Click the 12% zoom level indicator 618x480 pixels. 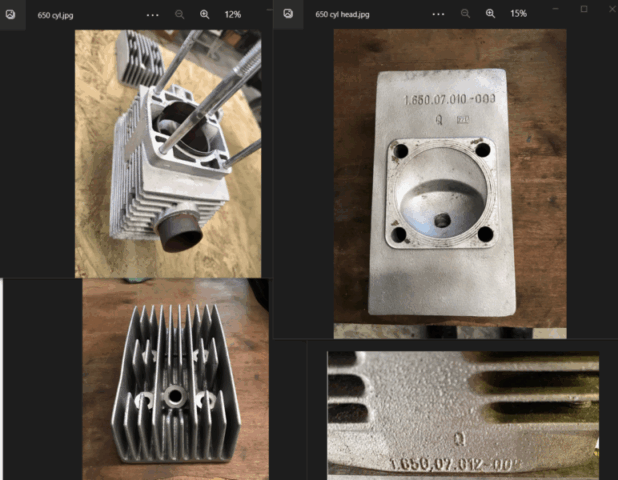tap(232, 15)
